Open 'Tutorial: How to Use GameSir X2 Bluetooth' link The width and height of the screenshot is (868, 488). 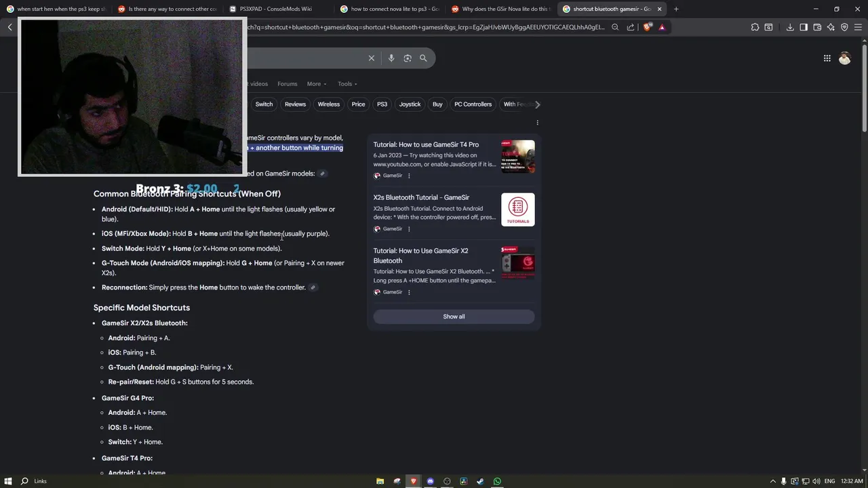point(420,256)
